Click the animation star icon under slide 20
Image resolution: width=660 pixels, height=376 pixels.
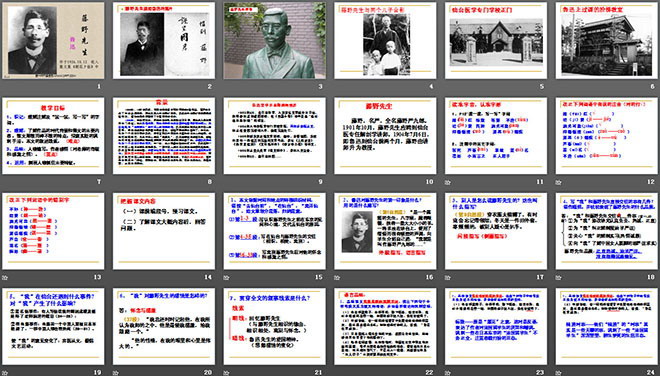[x=115, y=373]
